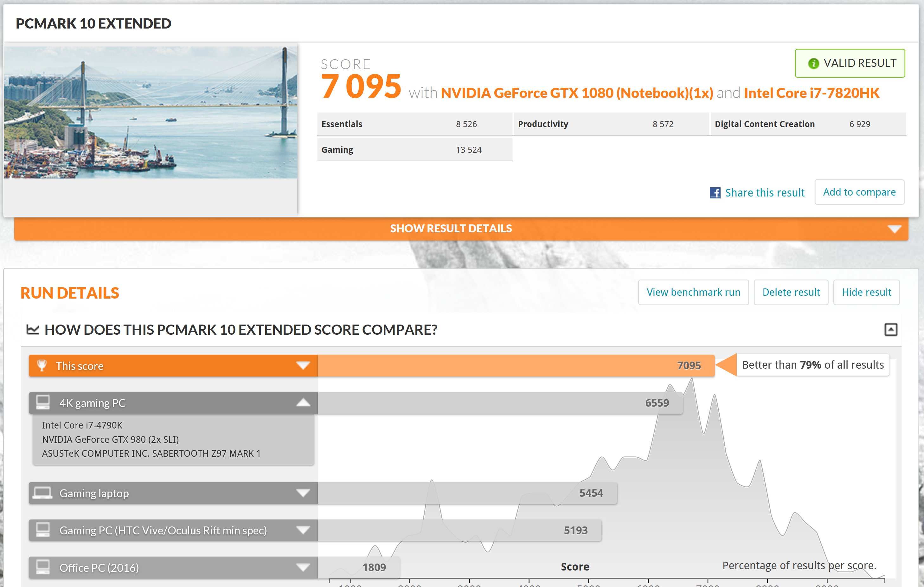Image resolution: width=924 pixels, height=587 pixels.
Task: Click the green valid result info icon
Action: coord(813,63)
